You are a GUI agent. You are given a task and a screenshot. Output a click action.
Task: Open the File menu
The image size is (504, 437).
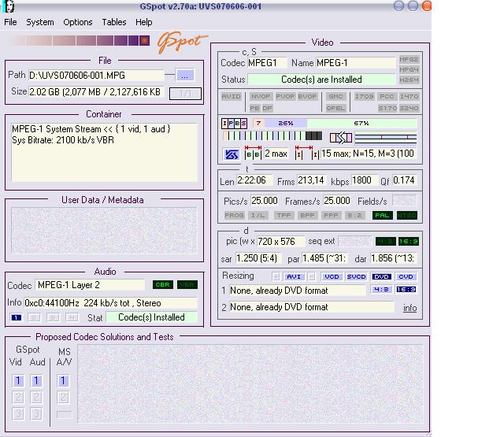click(x=10, y=22)
